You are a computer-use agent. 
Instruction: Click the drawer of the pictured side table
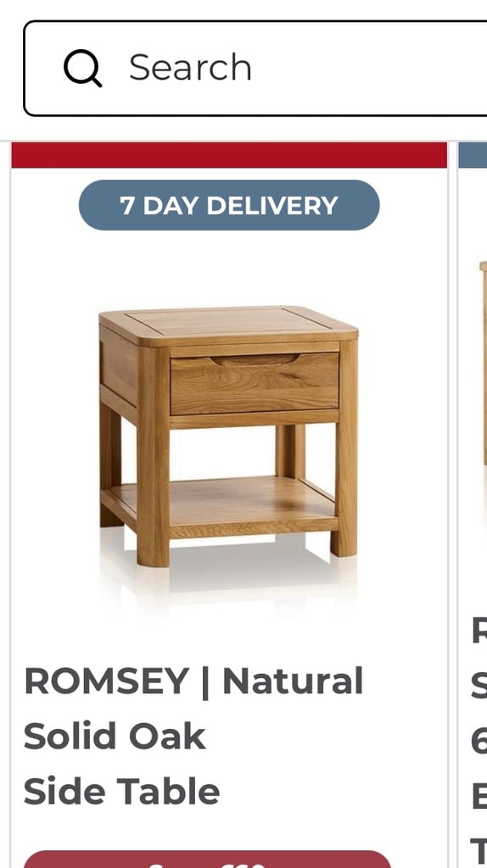tap(255, 384)
